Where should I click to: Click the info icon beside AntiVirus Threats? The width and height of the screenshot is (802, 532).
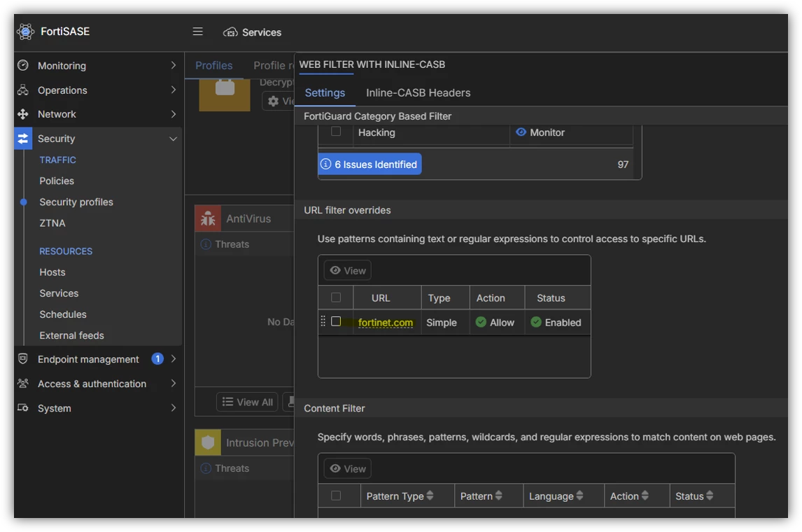click(206, 244)
